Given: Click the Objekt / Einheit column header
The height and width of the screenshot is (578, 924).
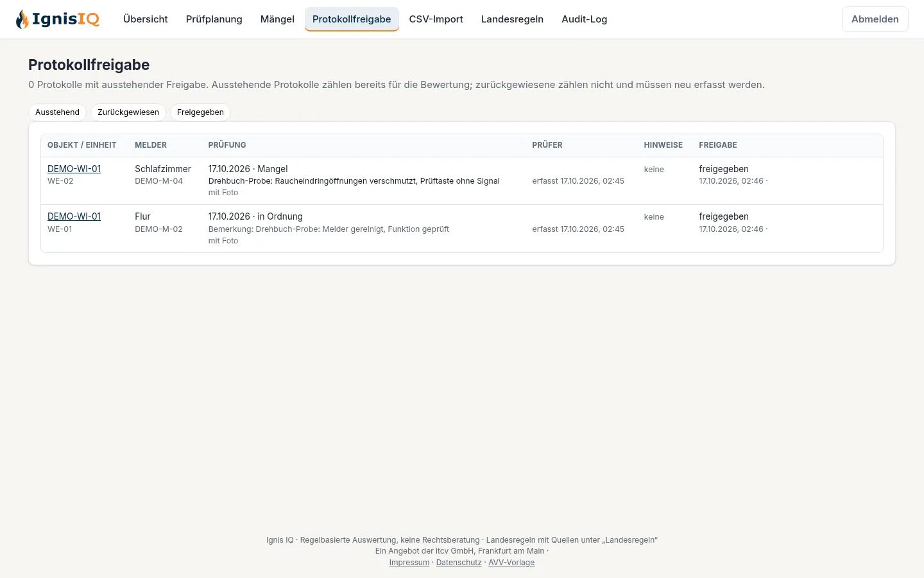Looking at the screenshot, I should [x=82, y=145].
